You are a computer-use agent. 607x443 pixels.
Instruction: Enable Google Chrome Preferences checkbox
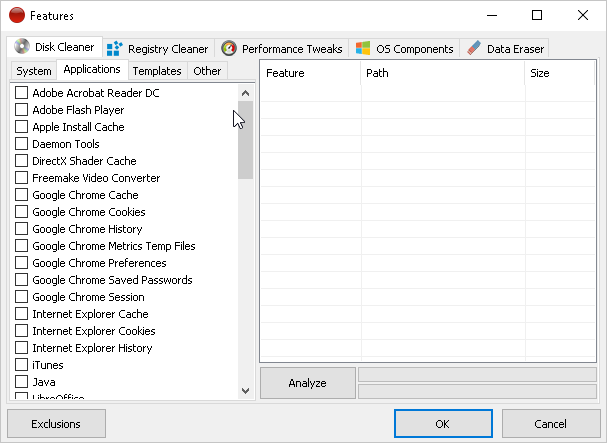tap(21, 263)
